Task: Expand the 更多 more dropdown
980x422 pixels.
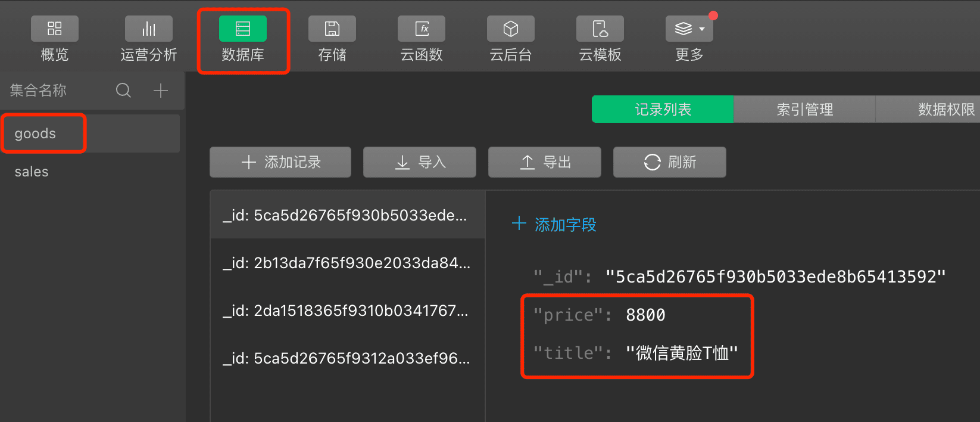Action: (689, 29)
